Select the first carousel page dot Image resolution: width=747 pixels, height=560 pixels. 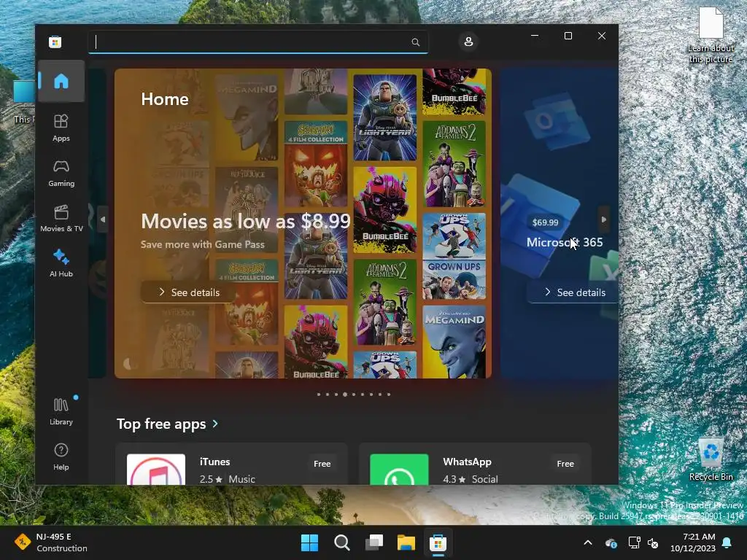click(319, 394)
